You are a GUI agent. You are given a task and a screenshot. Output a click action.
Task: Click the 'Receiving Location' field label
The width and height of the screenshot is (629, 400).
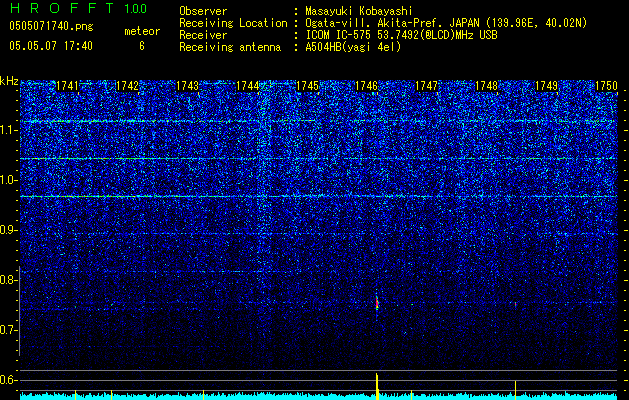click(x=233, y=23)
